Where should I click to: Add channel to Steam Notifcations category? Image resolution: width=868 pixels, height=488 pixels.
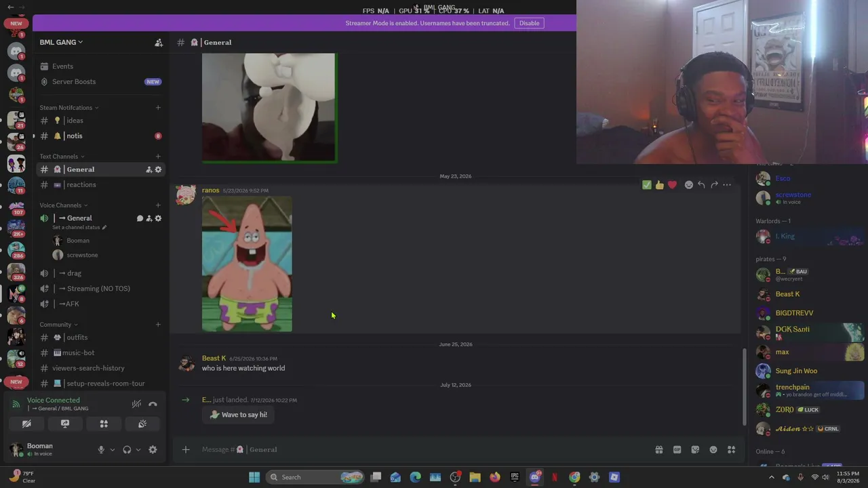coord(158,107)
